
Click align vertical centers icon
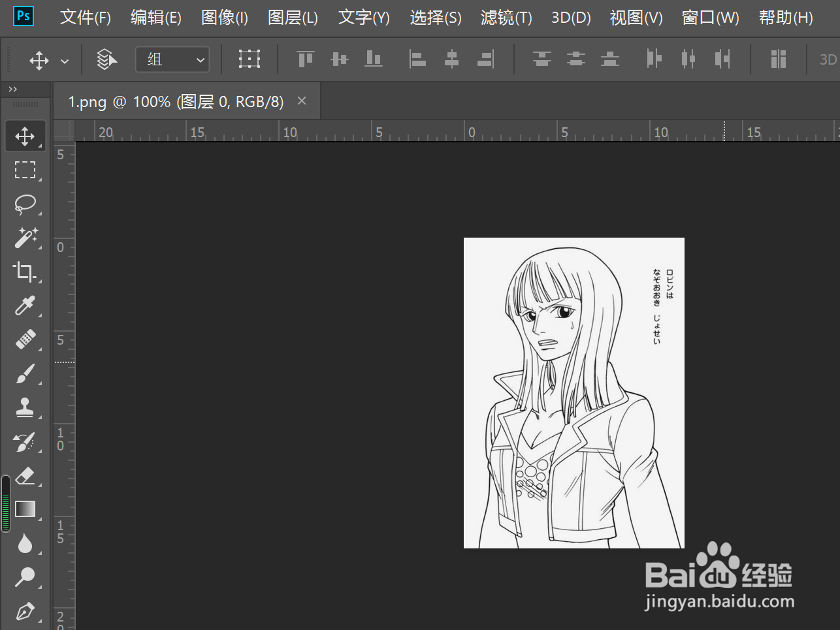pyautogui.click(x=340, y=59)
